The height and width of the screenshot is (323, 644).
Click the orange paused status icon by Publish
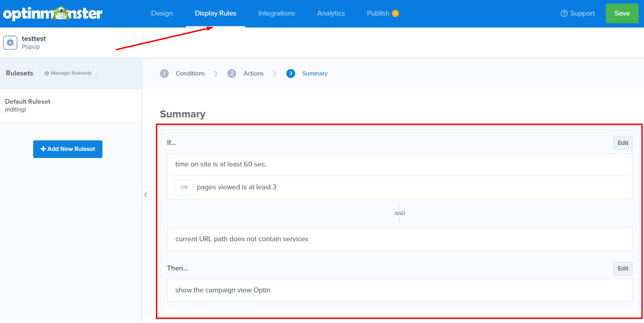(395, 13)
